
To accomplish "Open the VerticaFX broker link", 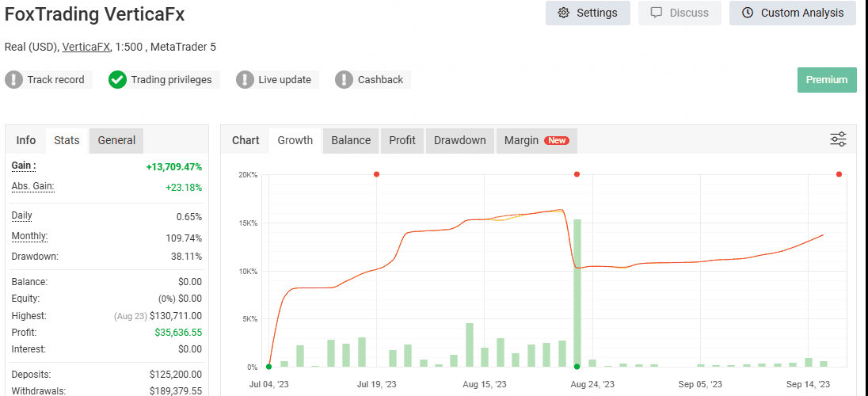I will click(x=86, y=47).
